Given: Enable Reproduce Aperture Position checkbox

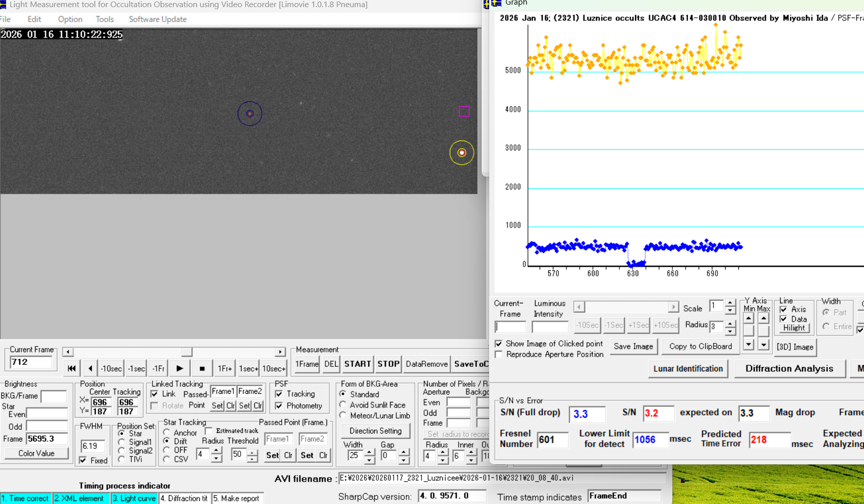Looking at the screenshot, I should (x=499, y=355).
